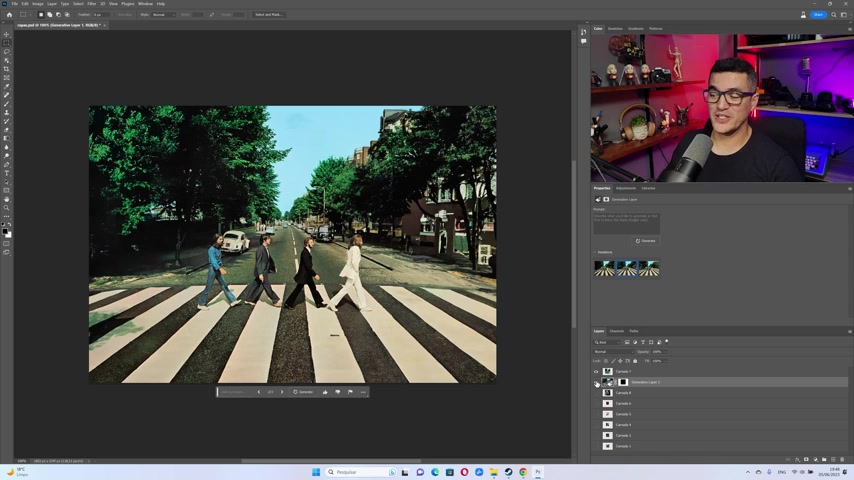Click the create new group folder icon
This screenshot has height=480, width=854.
coord(824,459)
